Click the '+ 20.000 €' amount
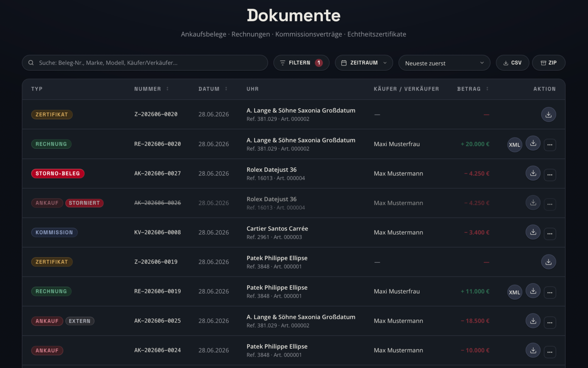The width and height of the screenshot is (588, 368). [x=475, y=144]
